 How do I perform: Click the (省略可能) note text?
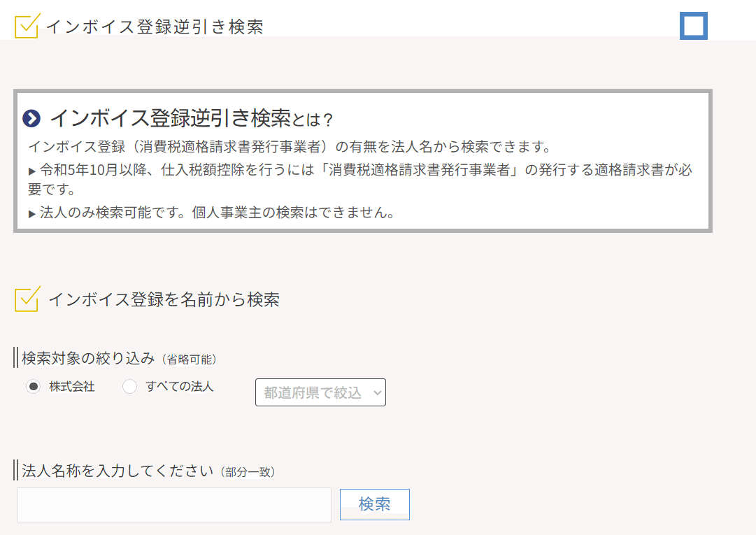(x=189, y=359)
